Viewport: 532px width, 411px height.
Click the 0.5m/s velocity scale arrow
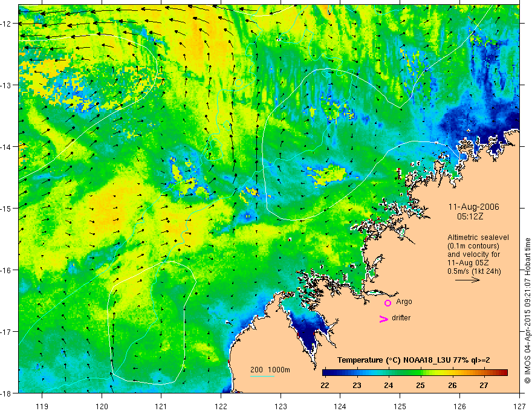pyautogui.click(x=467, y=280)
